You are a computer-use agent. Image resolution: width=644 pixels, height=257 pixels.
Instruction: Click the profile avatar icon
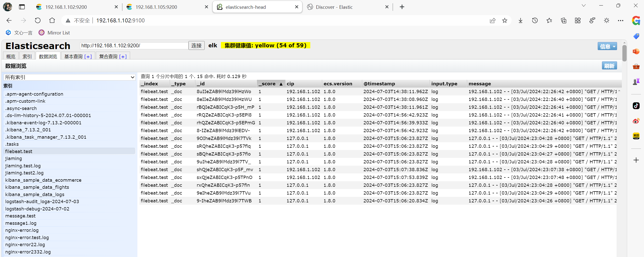pyautogui.click(x=8, y=7)
